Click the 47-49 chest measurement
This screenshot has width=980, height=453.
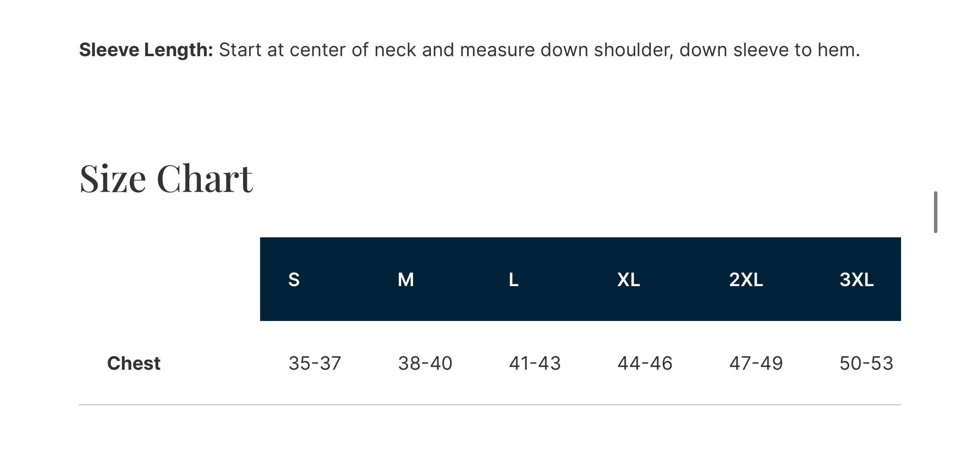[x=756, y=363]
